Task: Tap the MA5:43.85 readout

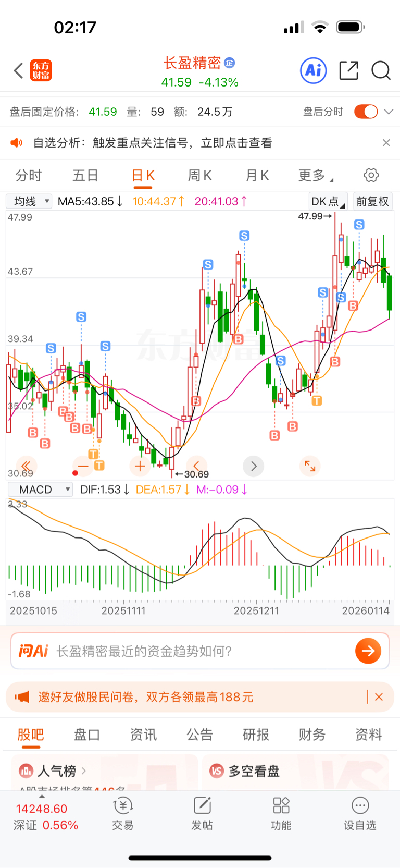Action: pyautogui.click(x=91, y=201)
